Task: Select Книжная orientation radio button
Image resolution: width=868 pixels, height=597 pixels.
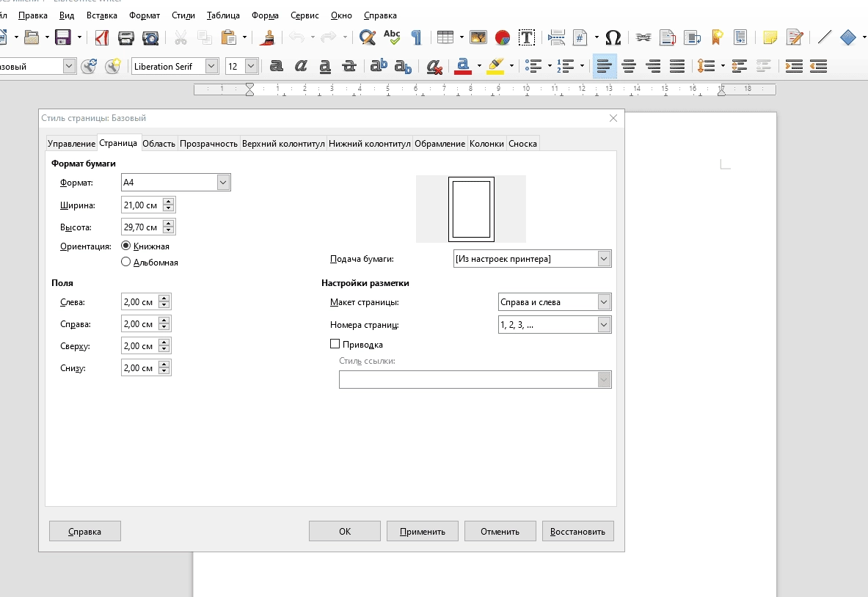Action: tap(125, 246)
